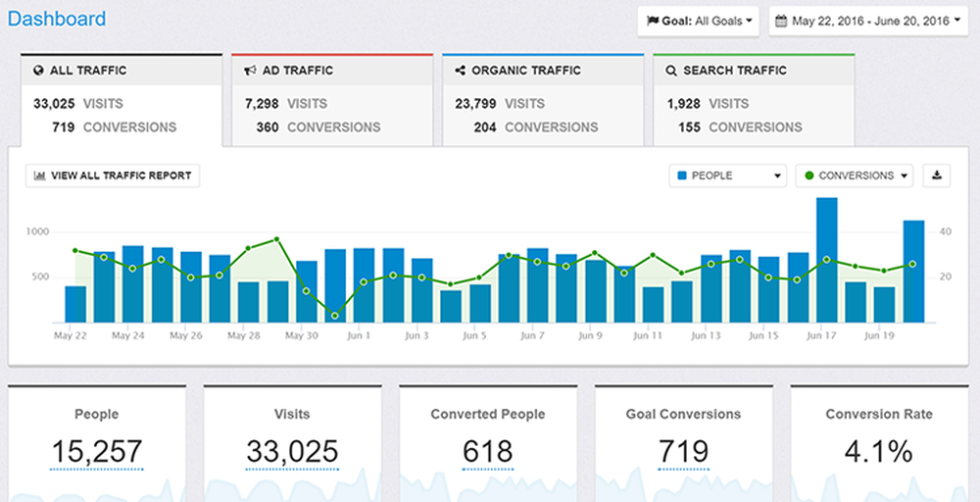Click the flag icon beside Goal
Image resolution: width=980 pixels, height=502 pixels.
[x=653, y=21]
